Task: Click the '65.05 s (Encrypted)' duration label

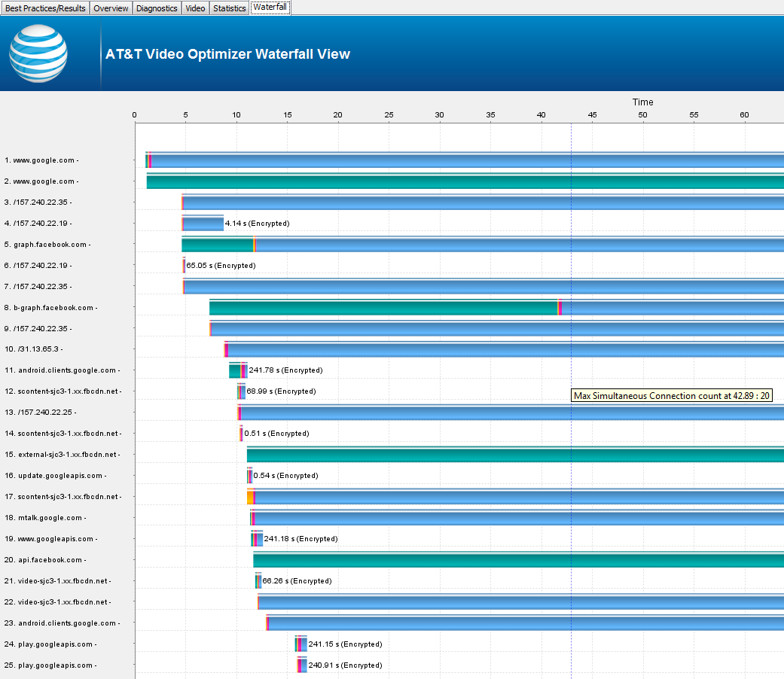Action: pyautogui.click(x=221, y=265)
